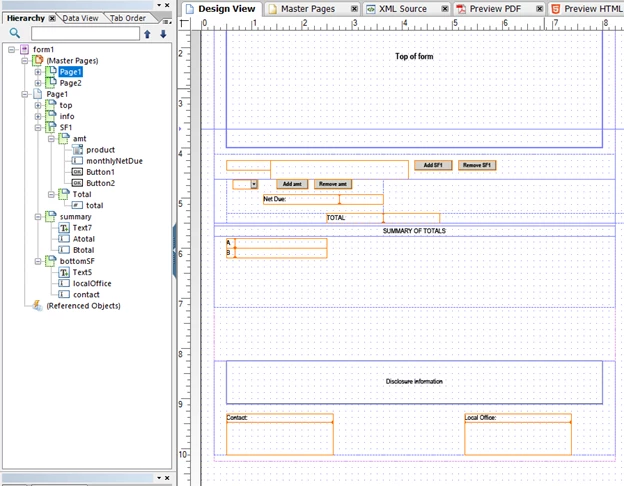
Task: Collapse the Total subform node
Action: [x=51, y=195]
